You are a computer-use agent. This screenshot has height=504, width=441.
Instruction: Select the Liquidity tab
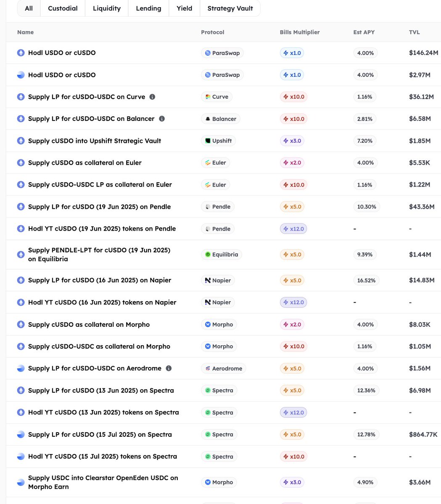107,8
